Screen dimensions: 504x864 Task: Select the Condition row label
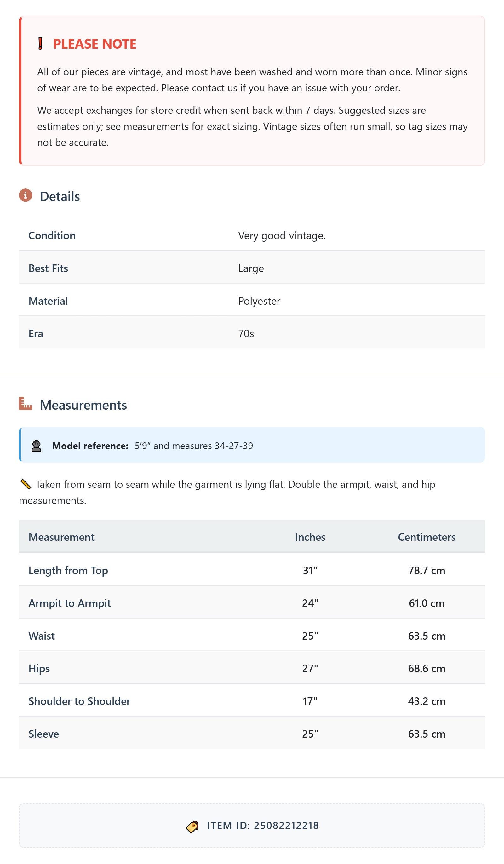[x=52, y=236]
